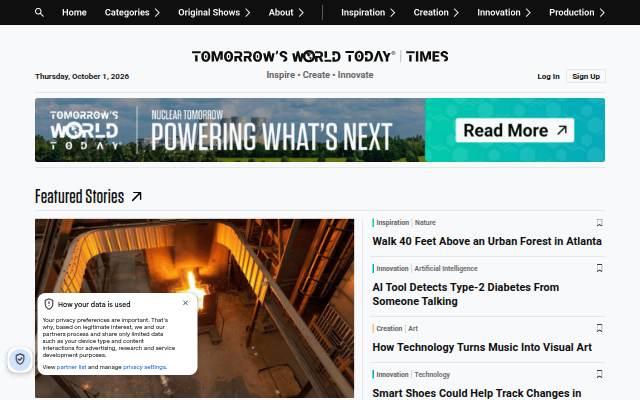This screenshot has height=400, width=640.
Task: Open the search magnifier icon
Action: pyautogui.click(x=39, y=12)
